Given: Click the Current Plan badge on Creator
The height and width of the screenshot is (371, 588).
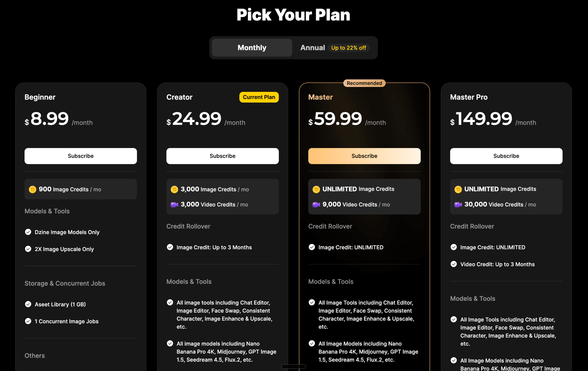Looking at the screenshot, I should tap(259, 97).
